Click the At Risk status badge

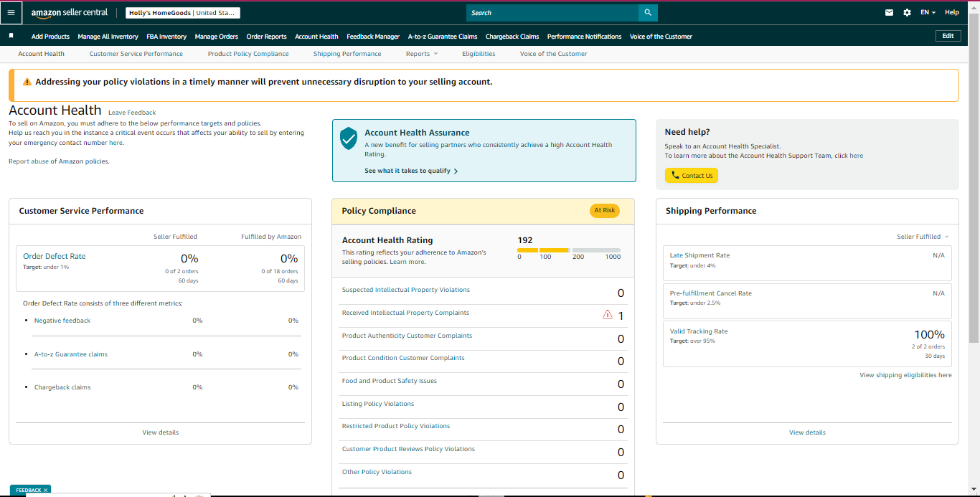pos(604,211)
